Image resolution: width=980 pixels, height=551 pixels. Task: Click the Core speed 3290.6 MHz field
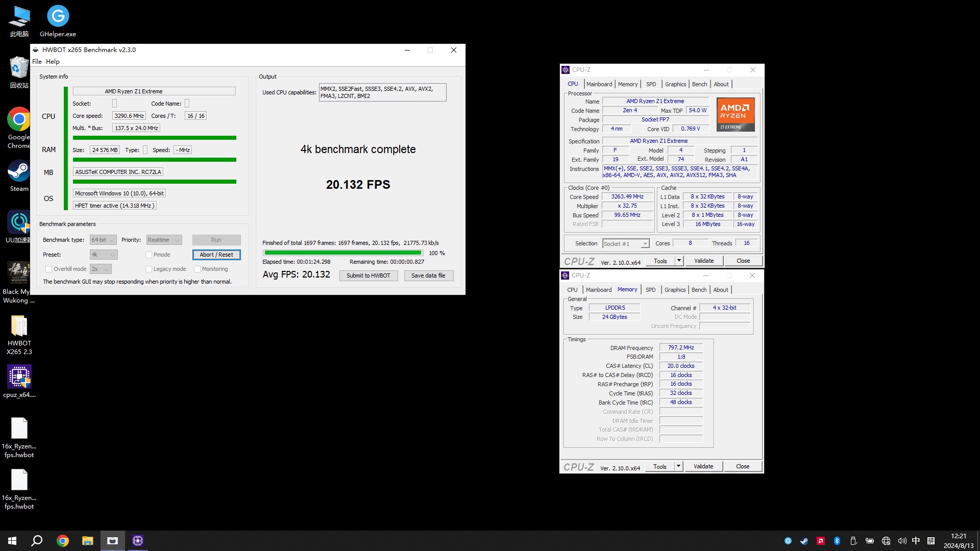[129, 116]
